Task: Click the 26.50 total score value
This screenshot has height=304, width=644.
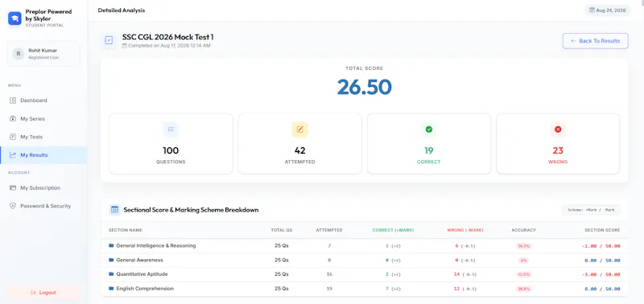Action: tap(365, 87)
